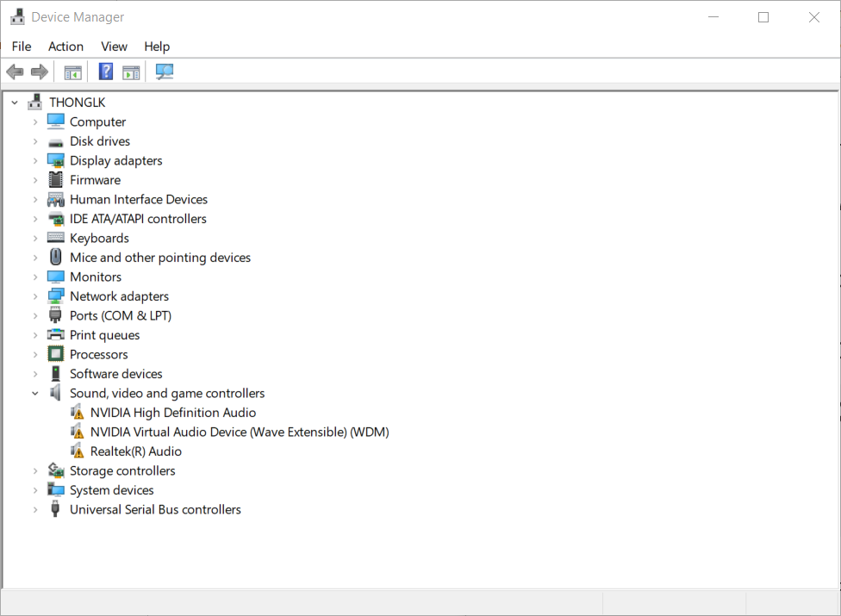Click the Device Manager title bar icon
This screenshot has width=841, height=616.
[x=18, y=16]
